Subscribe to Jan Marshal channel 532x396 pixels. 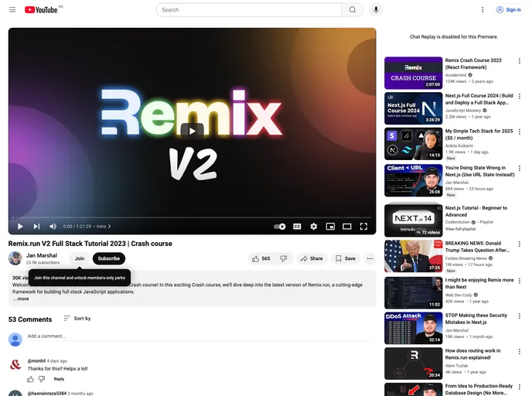tap(109, 258)
